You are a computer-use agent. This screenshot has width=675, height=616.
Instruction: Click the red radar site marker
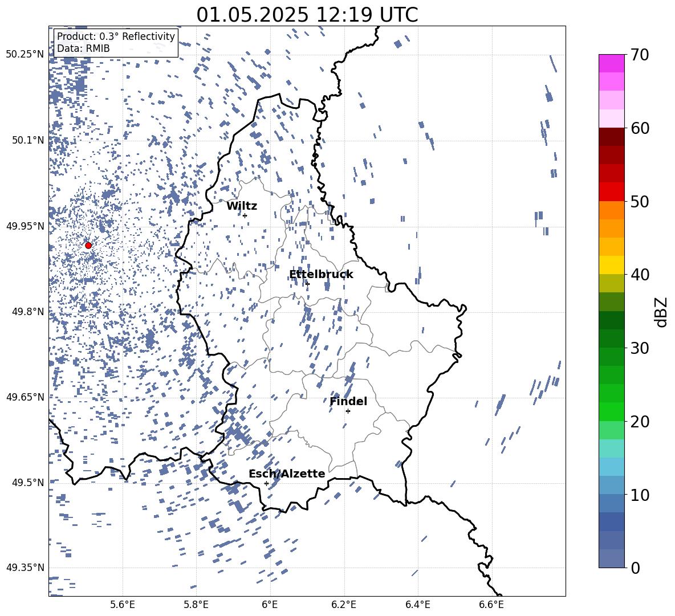[x=88, y=245]
